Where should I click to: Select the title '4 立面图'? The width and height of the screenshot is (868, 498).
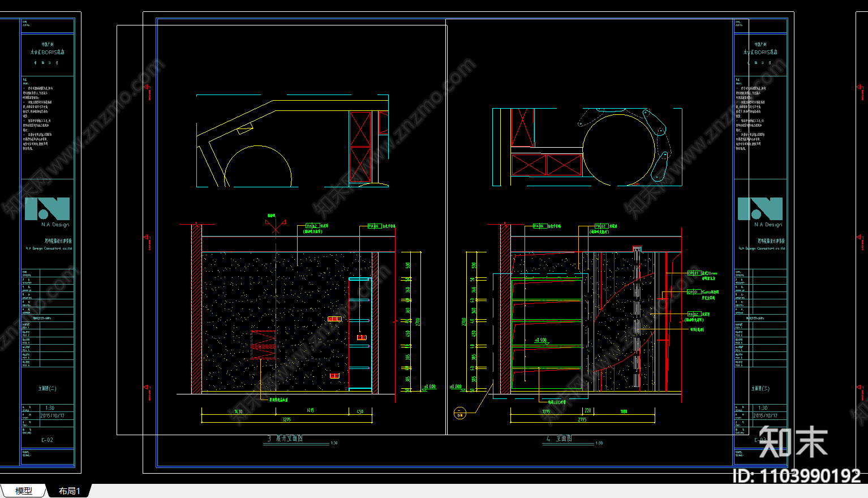pos(559,439)
